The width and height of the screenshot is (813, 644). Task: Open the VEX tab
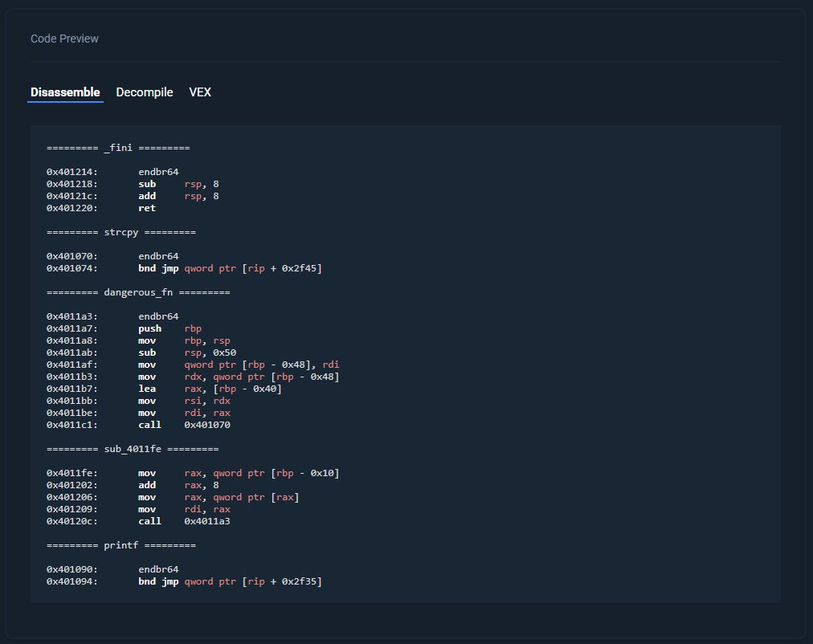199,92
